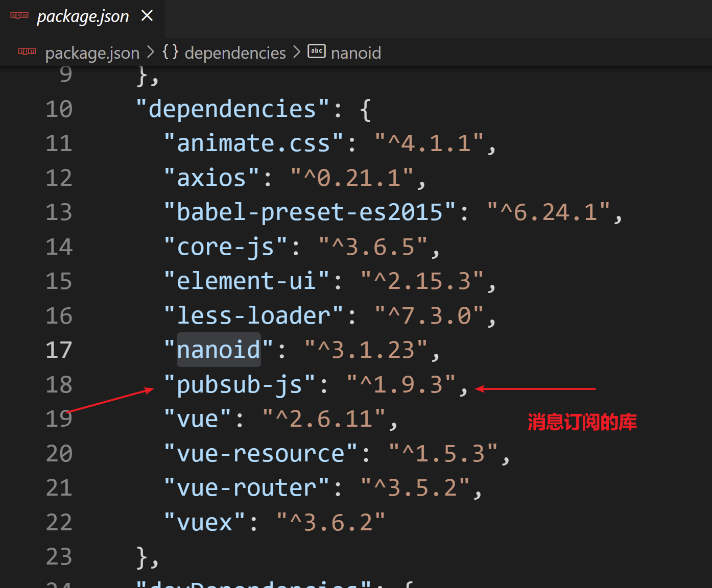The height and width of the screenshot is (588, 712).
Task: Click the curly braces icon before dependencies breadcrumb
Action: point(171,52)
